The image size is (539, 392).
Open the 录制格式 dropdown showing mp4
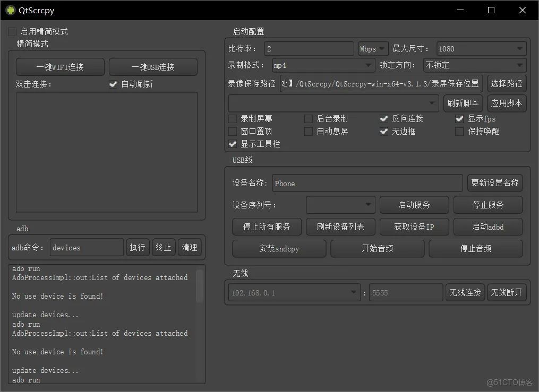click(x=322, y=65)
